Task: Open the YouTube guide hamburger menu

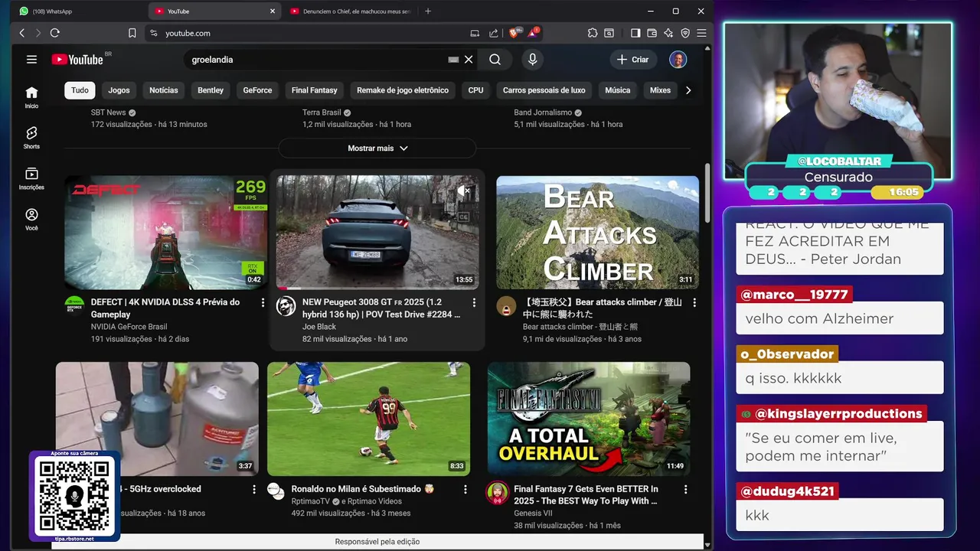Action: pyautogui.click(x=31, y=60)
